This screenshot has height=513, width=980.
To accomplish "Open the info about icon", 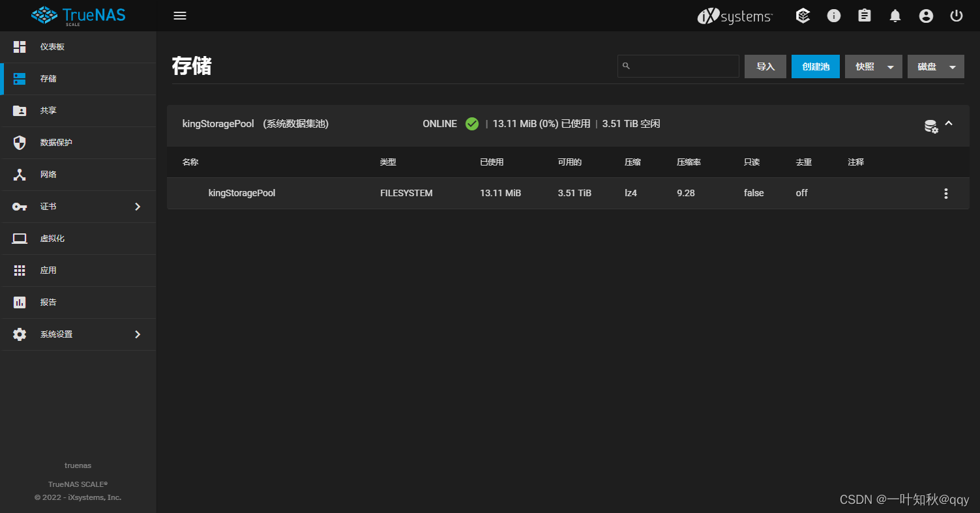I will [x=834, y=16].
